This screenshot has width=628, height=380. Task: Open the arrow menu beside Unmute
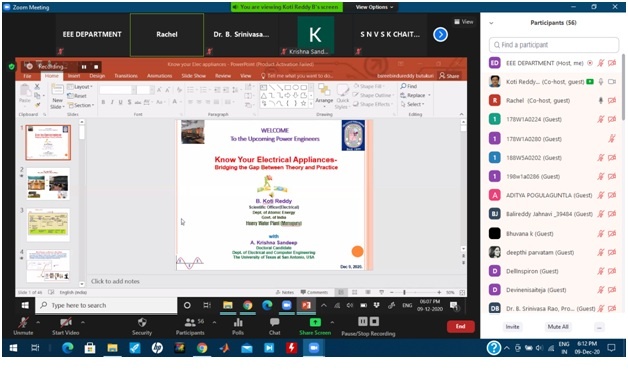(x=38, y=322)
